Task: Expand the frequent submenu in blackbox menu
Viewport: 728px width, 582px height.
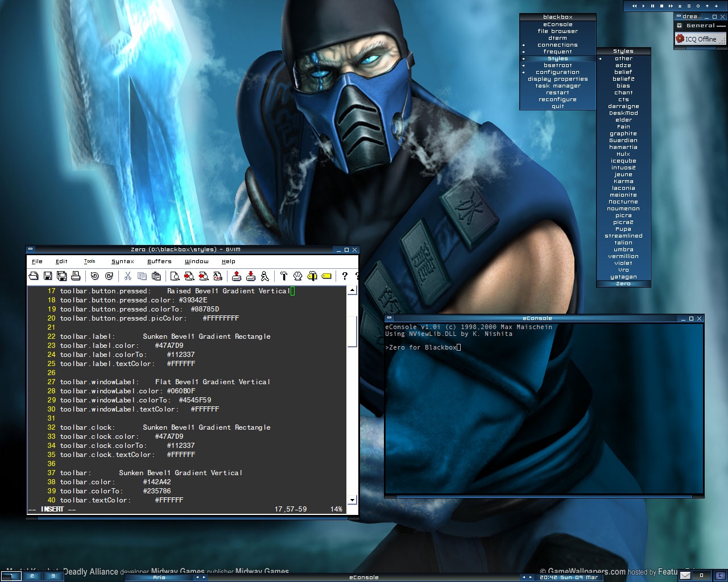Action: [x=557, y=52]
